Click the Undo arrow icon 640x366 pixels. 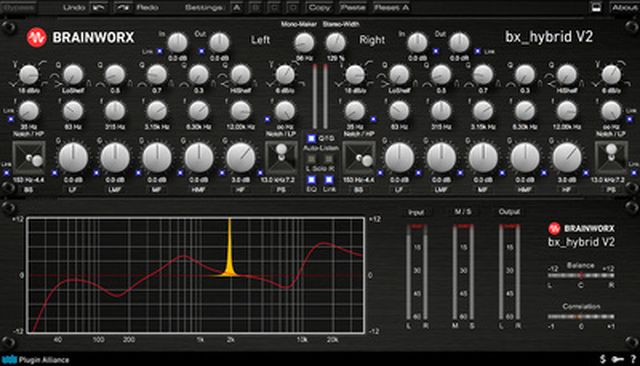pos(99,8)
